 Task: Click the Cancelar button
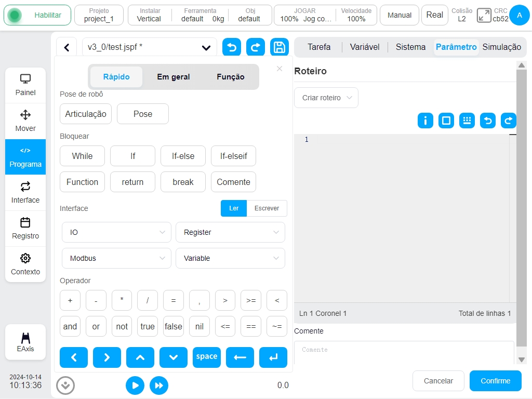(438, 381)
